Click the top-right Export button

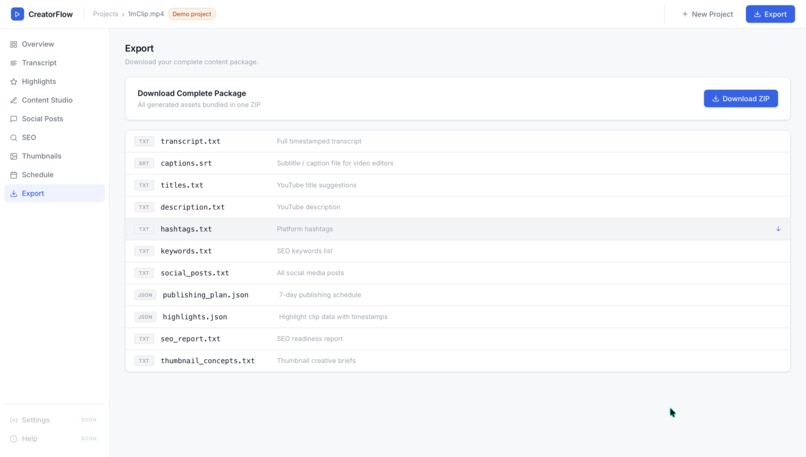770,14
